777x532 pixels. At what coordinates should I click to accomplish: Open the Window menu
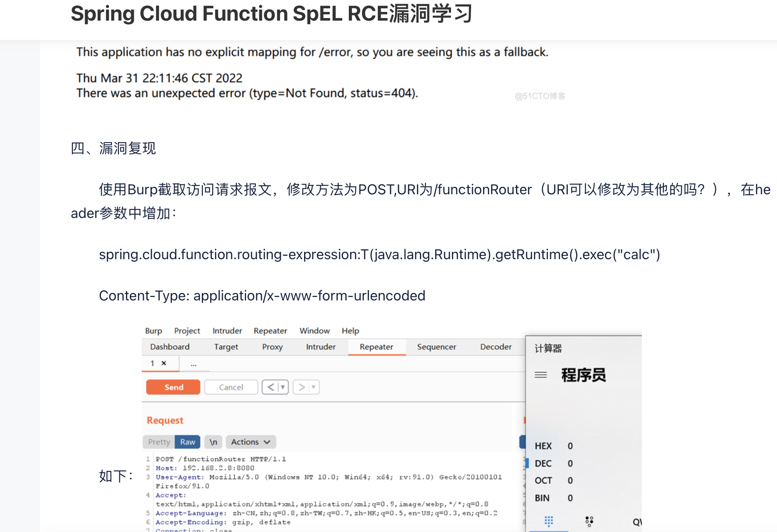pos(315,331)
